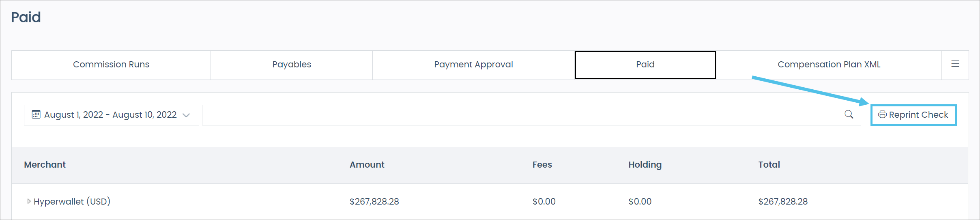
Task: Click the Holding column header
Action: 645,165
